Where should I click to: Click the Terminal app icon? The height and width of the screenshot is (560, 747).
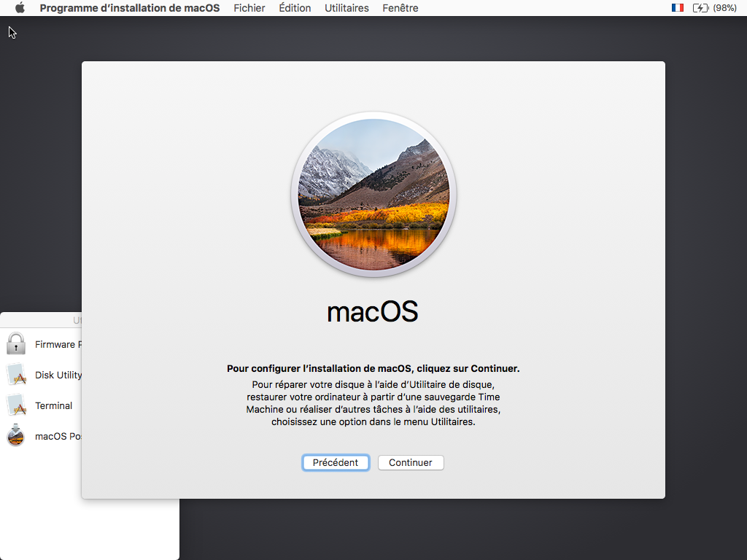coord(16,405)
